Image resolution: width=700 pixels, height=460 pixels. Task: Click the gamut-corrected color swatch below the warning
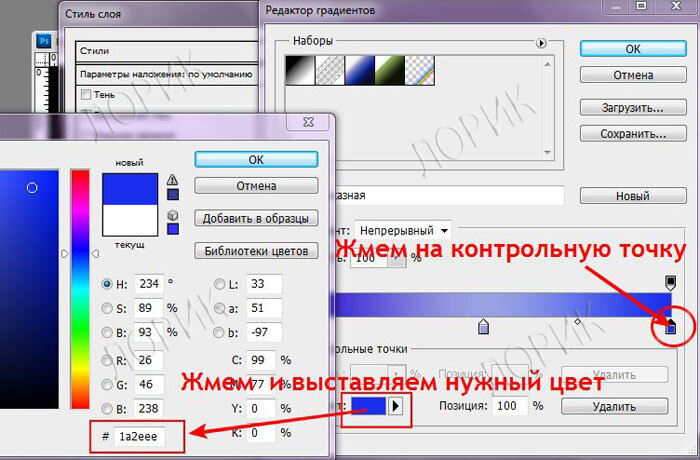pyautogui.click(x=173, y=194)
